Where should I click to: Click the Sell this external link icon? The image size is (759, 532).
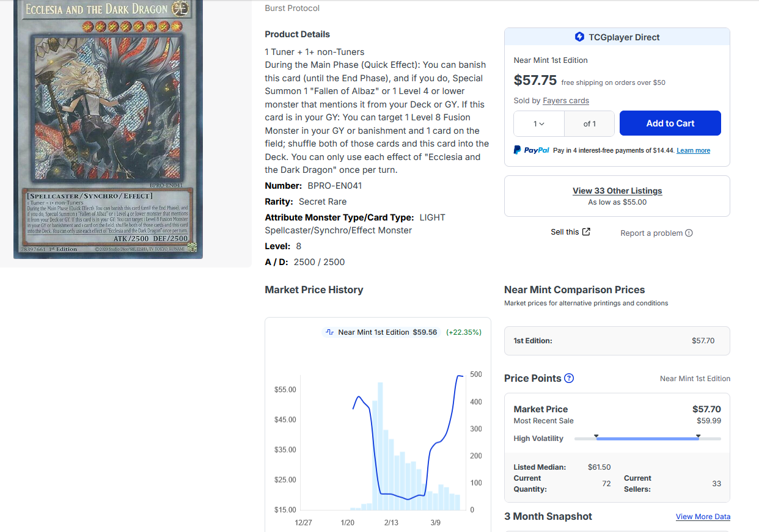[586, 231]
